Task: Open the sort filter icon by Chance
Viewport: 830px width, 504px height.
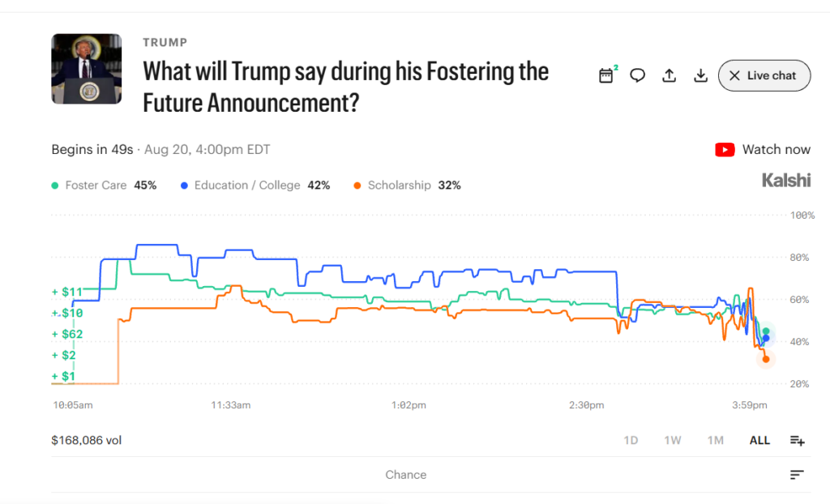Action: 797,475
